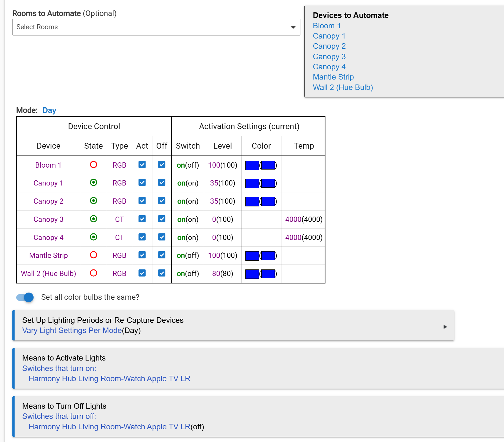Click the green state icon for Canopy 4
The width and height of the screenshot is (504, 442).
[x=94, y=237]
